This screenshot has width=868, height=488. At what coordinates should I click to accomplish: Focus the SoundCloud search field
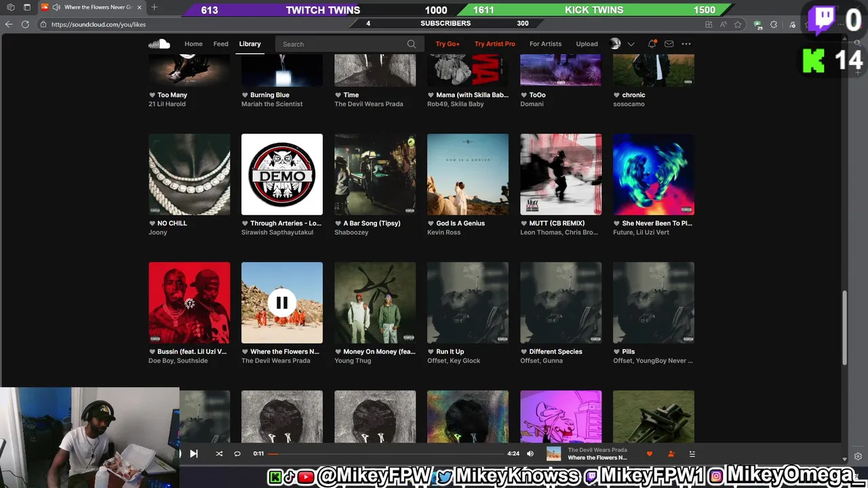point(348,44)
